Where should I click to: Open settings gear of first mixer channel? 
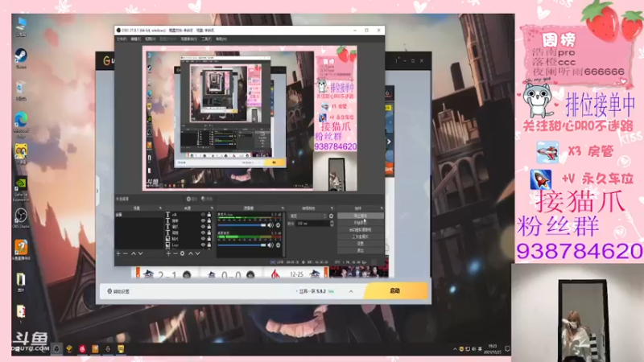(278, 225)
